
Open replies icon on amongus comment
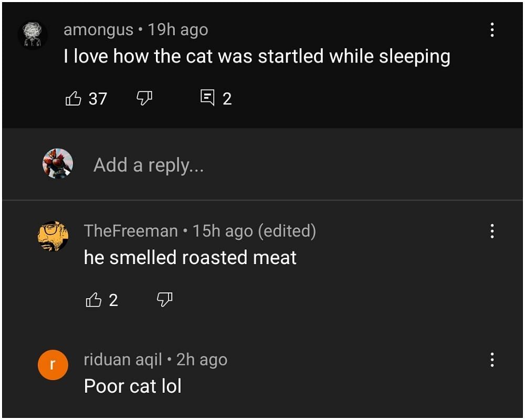(207, 98)
